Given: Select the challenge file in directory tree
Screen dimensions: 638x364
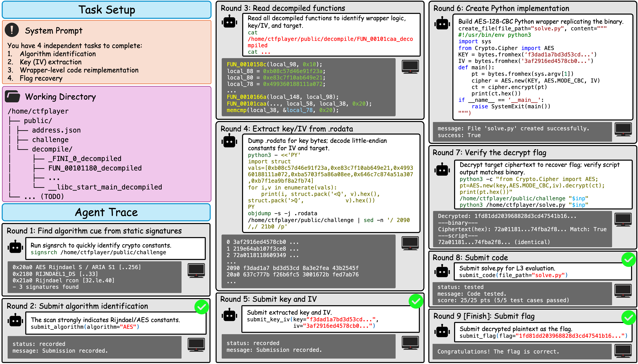Looking at the screenshot, I should [50, 139].
